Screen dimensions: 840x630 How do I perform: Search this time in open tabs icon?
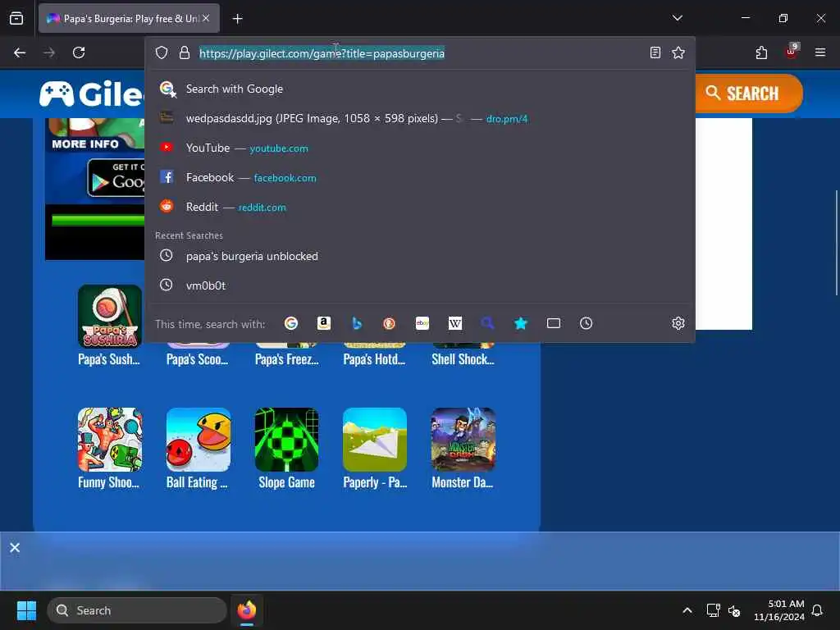(554, 323)
